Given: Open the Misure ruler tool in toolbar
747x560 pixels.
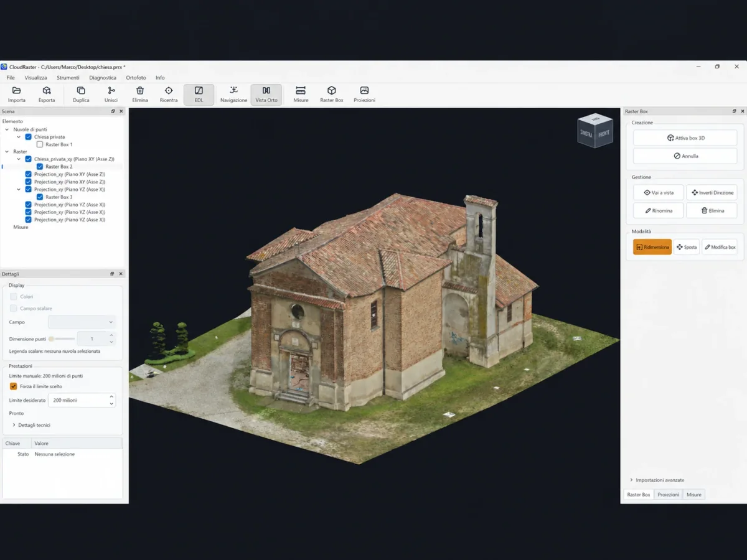Looking at the screenshot, I should point(301,95).
